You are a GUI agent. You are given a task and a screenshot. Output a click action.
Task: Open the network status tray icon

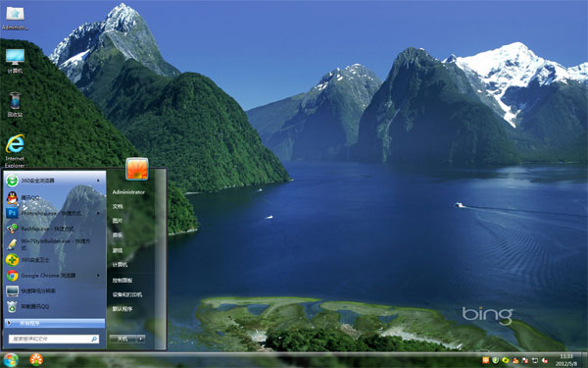point(535,360)
